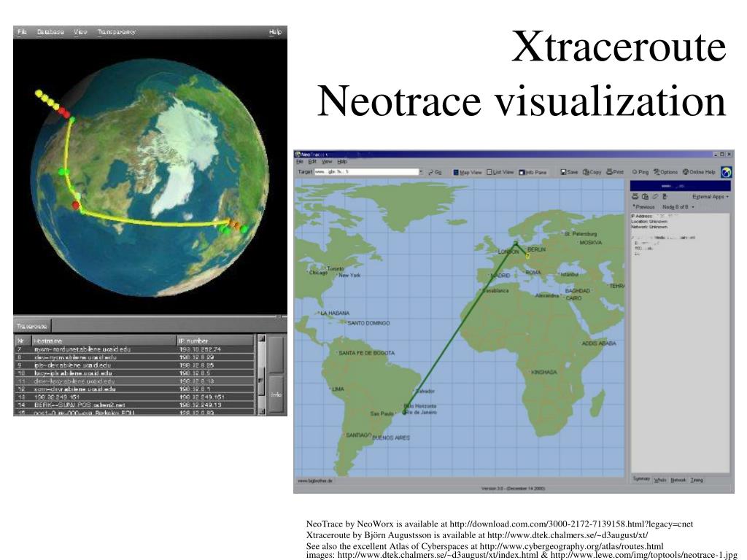Image resolution: width=747 pixels, height=560 pixels.
Task: Click the info pane link icon
Action: tap(655, 196)
